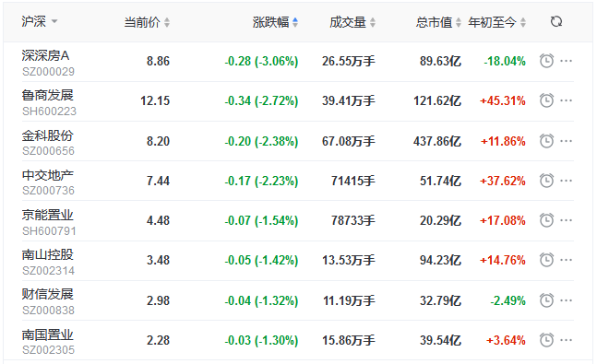
Task: Open more options for 京能置业
Action: 567,220
